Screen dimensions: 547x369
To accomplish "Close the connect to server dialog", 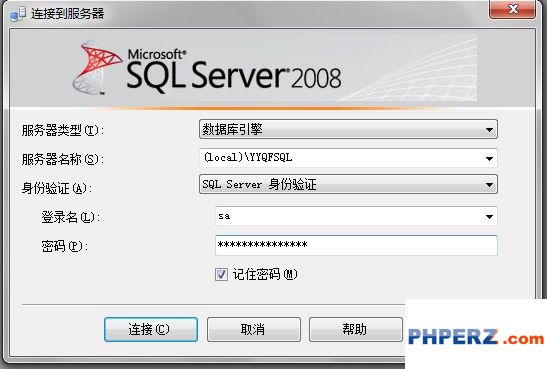I will (x=512, y=9).
